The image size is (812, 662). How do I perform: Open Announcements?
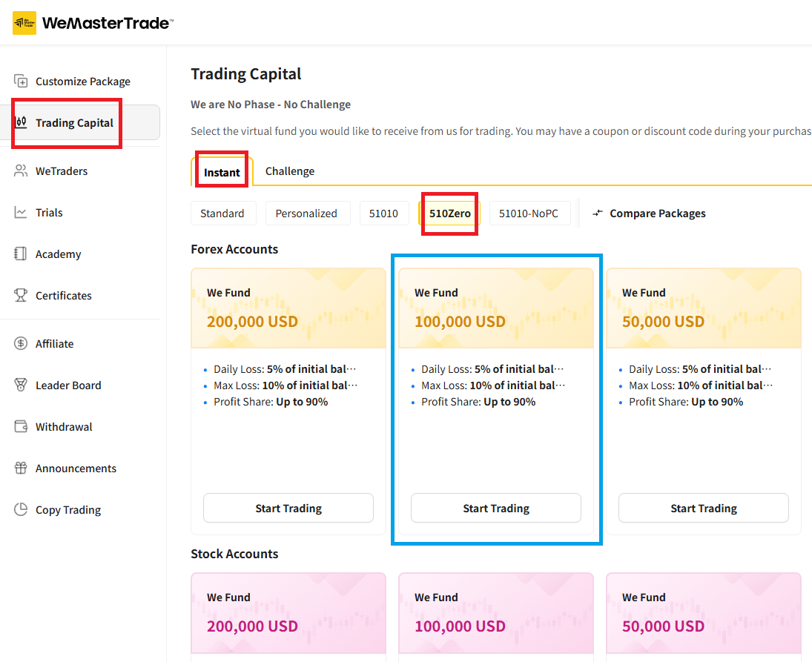point(76,468)
